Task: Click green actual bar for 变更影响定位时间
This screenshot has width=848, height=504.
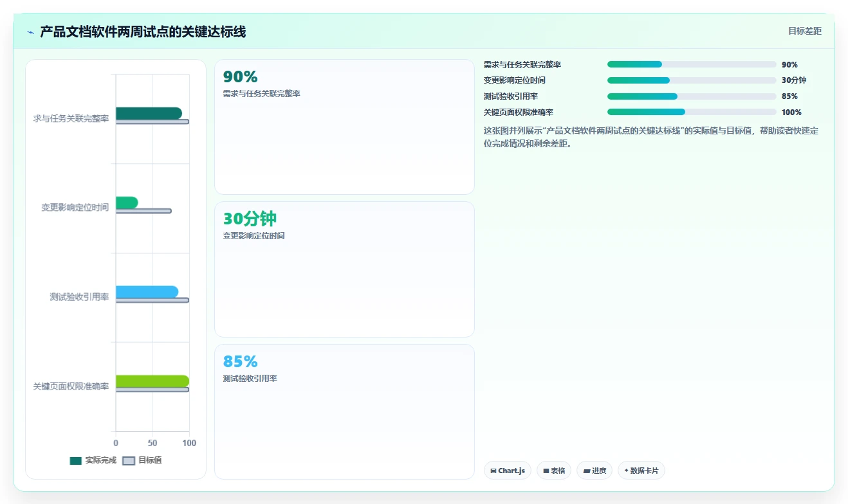Action: 127,203
